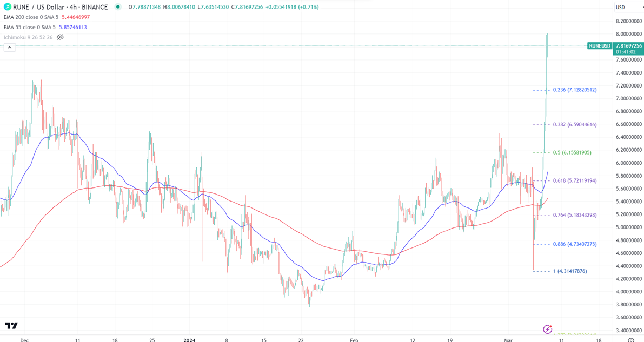Select the Fibonacci 0.618 (5.72119194) level label
644x342 pixels.
pos(575,180)
